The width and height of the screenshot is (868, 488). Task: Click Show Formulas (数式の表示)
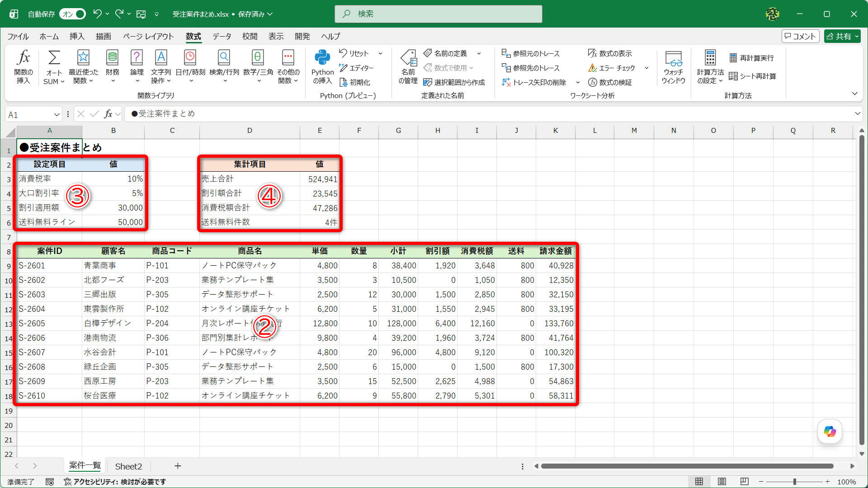pos(610,53)
